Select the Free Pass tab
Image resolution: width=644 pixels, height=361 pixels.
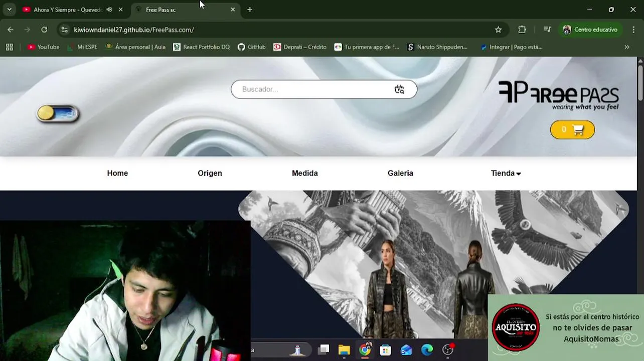click(x=186, y=10)
